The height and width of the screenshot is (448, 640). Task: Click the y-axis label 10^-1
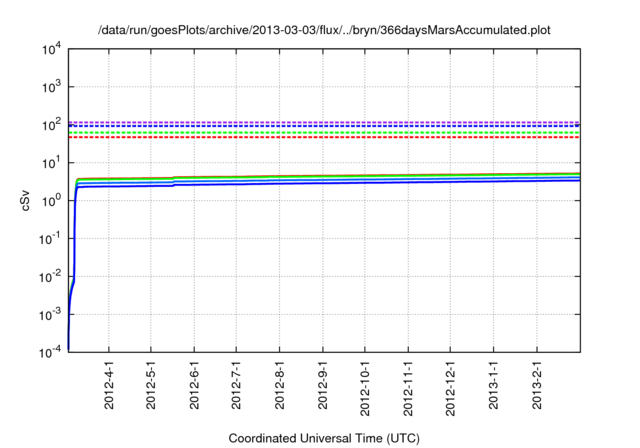pyautogui.click(x=50, y=238)
